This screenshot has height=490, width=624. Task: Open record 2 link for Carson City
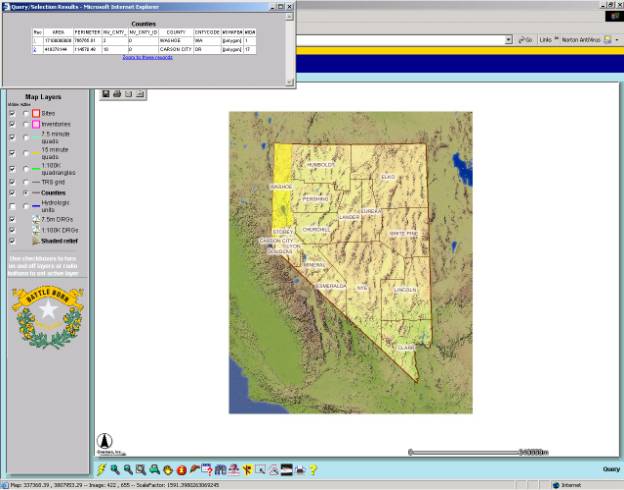pyautogui.click(x=35, y=49)
